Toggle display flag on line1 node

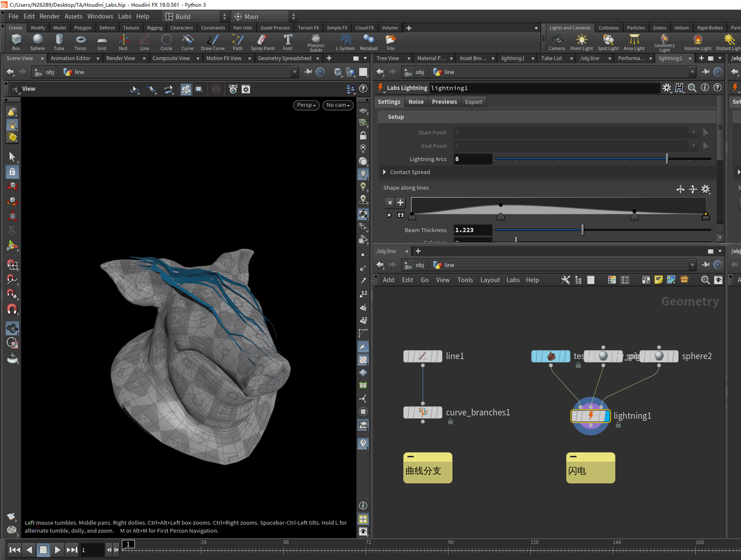click(x=439, y=356)
